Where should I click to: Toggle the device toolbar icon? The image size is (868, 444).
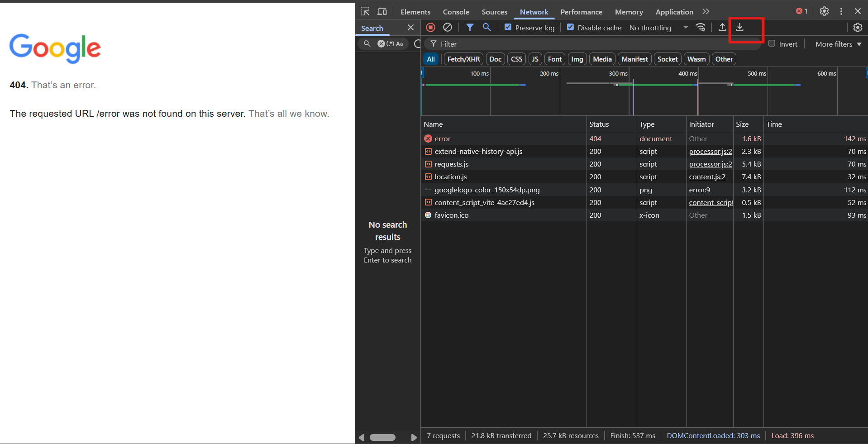382,12
